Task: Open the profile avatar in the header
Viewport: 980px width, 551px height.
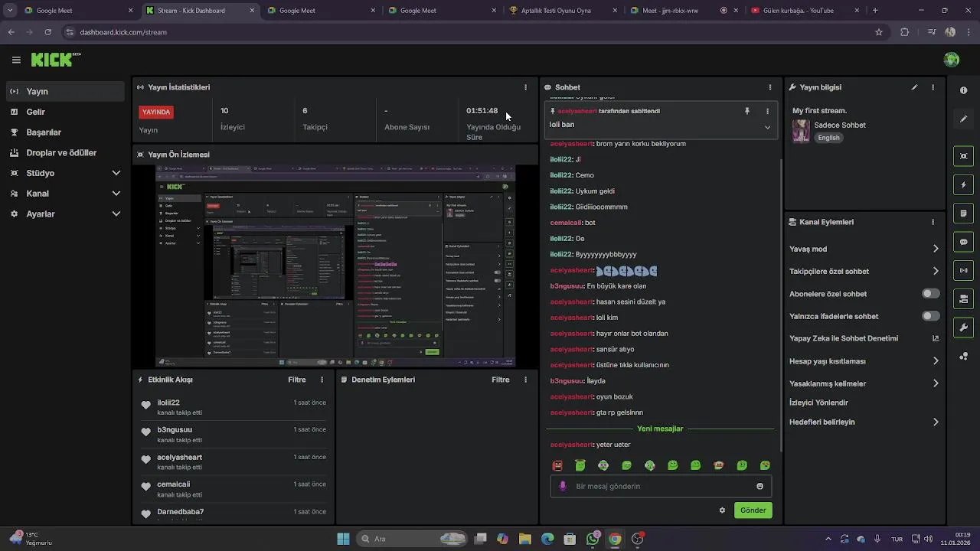Action: [x=952, y=60]
